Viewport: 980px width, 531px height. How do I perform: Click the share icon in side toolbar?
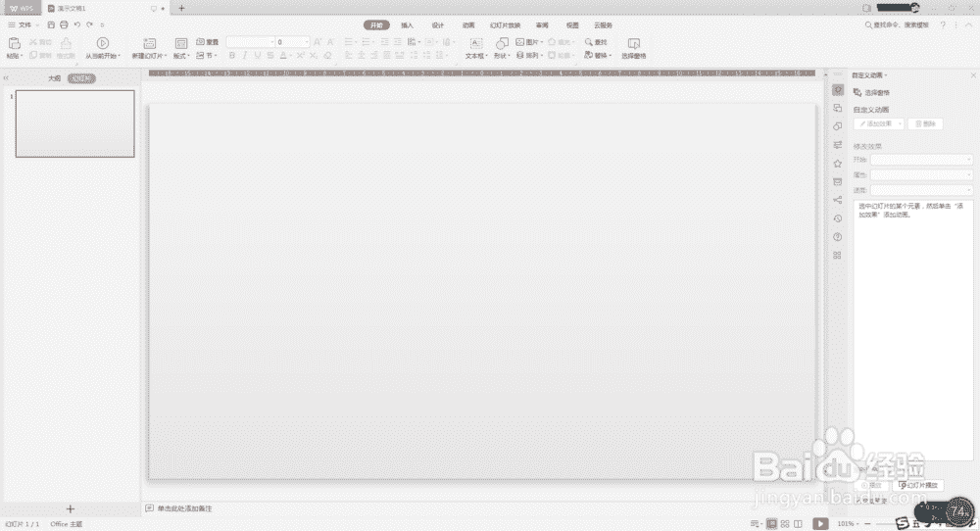tap(838, 200)
